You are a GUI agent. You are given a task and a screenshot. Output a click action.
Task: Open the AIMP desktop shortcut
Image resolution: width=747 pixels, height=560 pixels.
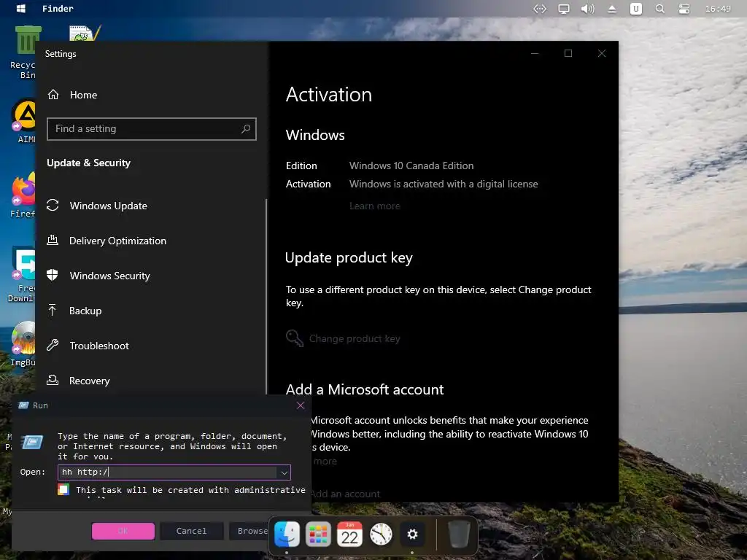pos(24,122)
